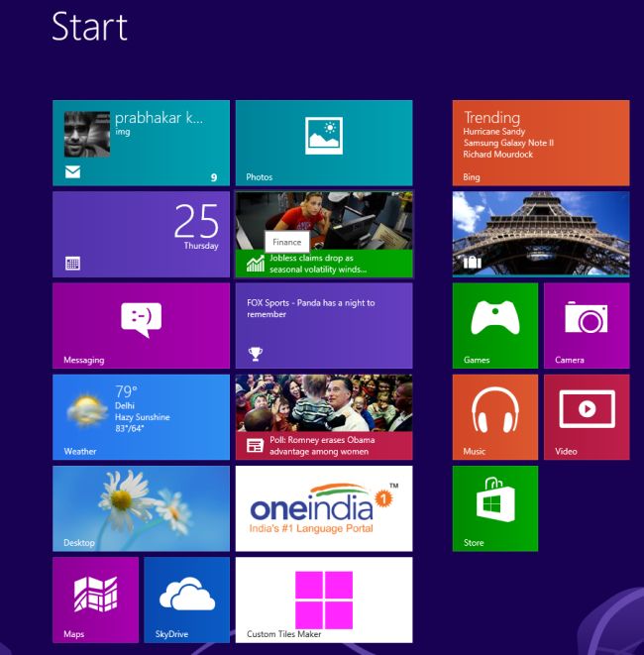
Task: Open the Desktop tile with daisies
Action: pos(141,508)
